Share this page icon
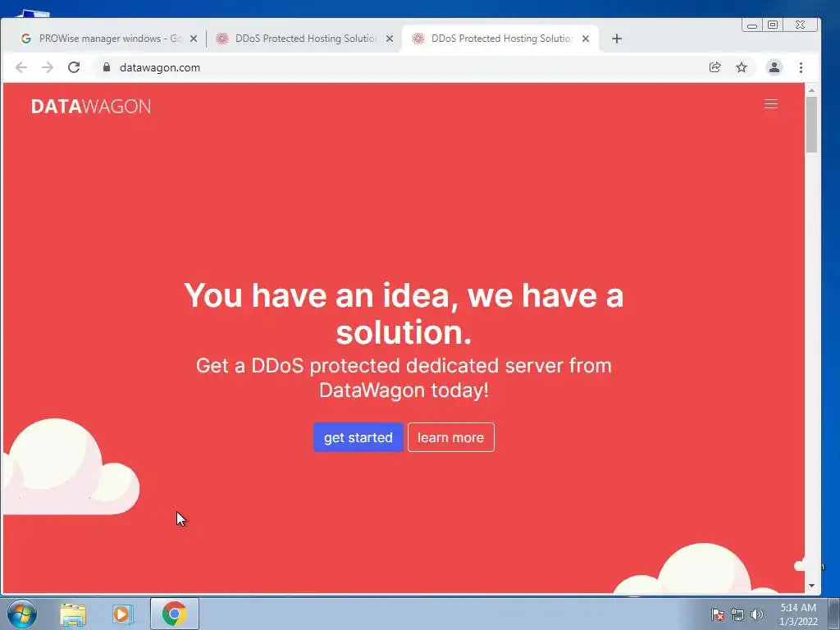 (714, 67)
